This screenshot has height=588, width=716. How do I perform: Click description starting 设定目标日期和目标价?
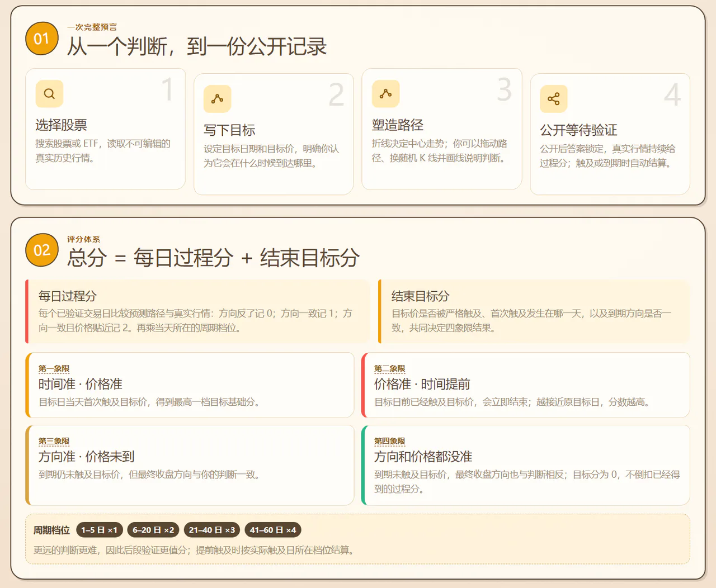(271, 156)
